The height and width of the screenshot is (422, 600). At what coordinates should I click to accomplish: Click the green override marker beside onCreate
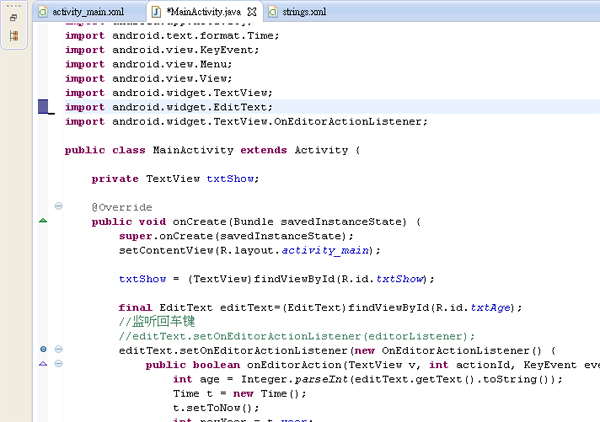coord(43,220)
